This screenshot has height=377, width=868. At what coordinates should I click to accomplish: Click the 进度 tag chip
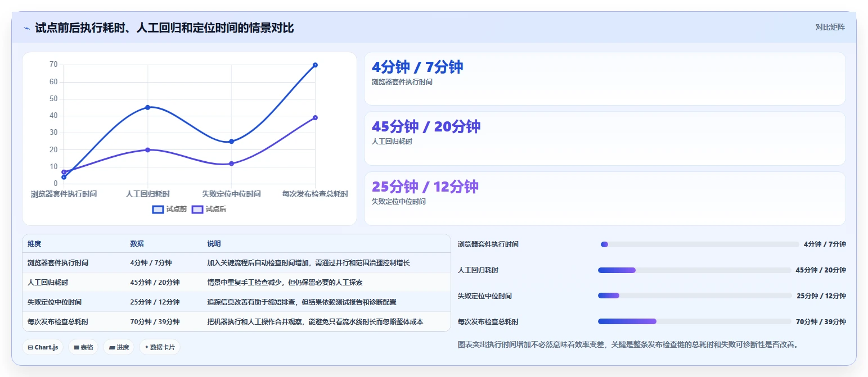pos(118,347)
